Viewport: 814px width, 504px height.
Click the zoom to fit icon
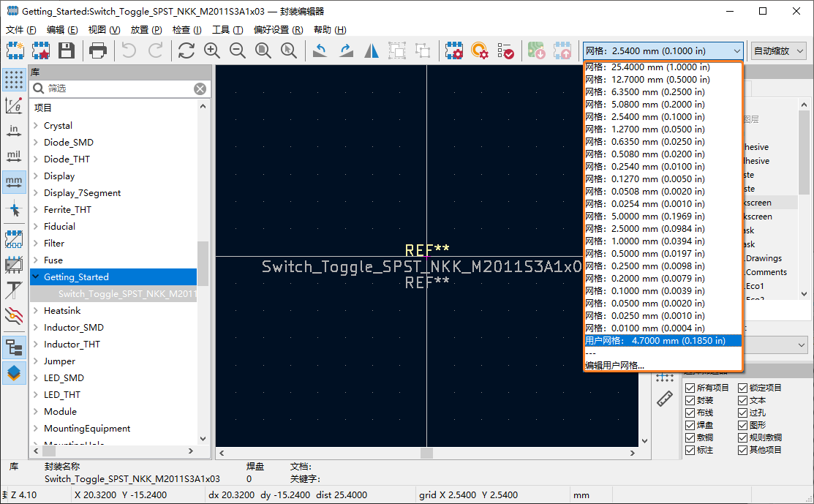point(263,51)
